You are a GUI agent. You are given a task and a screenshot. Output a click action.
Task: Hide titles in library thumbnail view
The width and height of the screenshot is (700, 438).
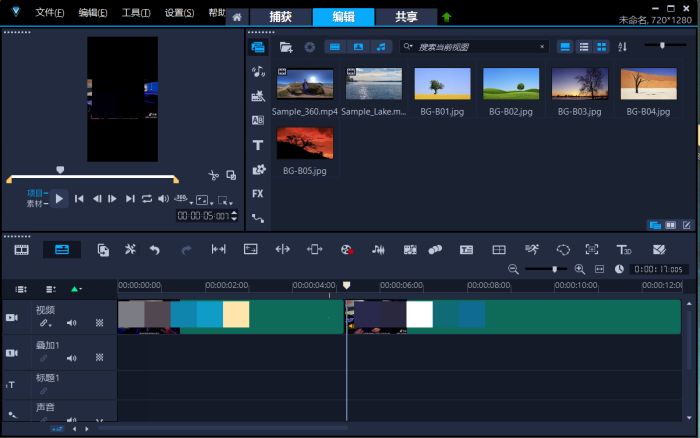coord(565,47)
